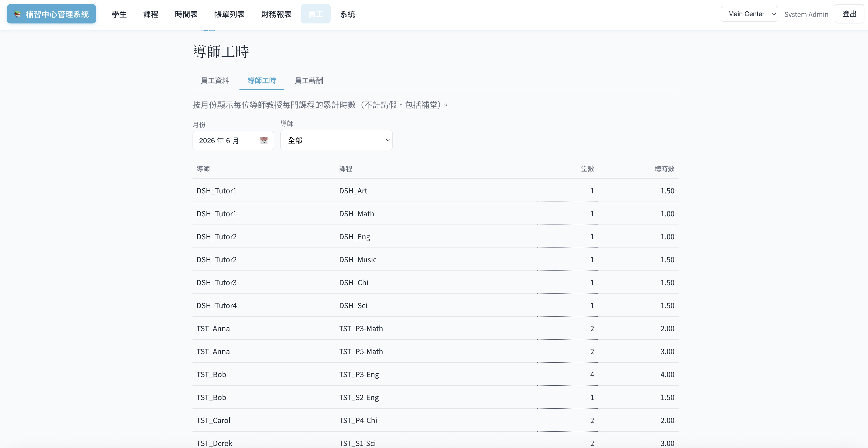Click the TST_P4-Chi course cell

tap(358, 420)
